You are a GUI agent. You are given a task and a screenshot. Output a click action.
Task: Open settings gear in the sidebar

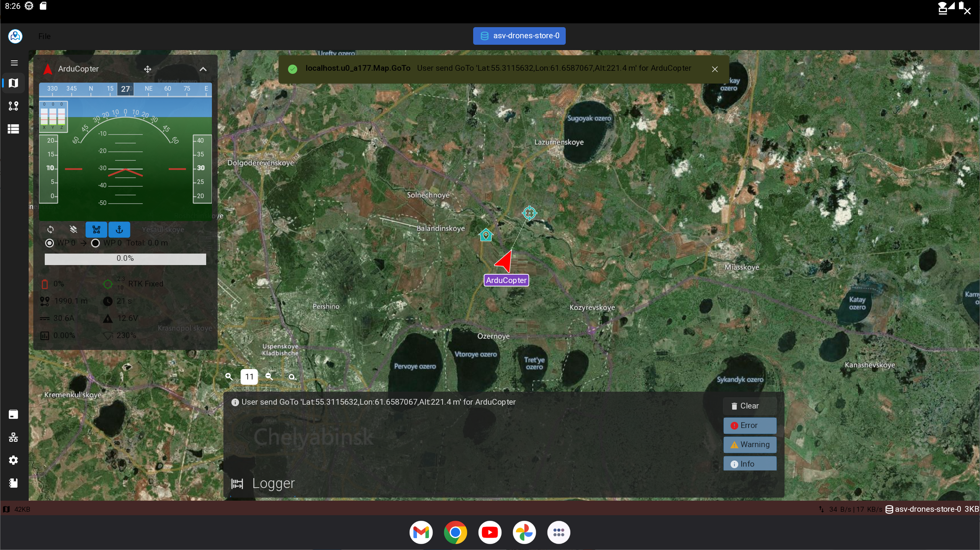point(13,460)
